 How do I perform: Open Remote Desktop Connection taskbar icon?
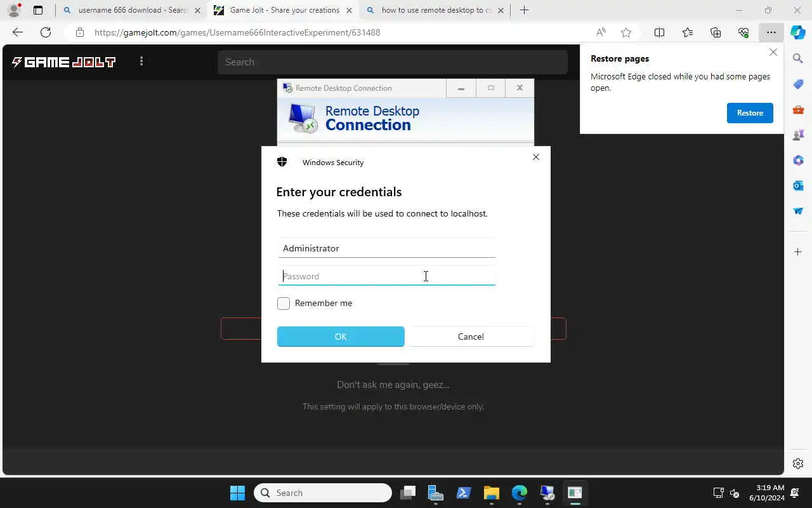(x=547, y=493)
